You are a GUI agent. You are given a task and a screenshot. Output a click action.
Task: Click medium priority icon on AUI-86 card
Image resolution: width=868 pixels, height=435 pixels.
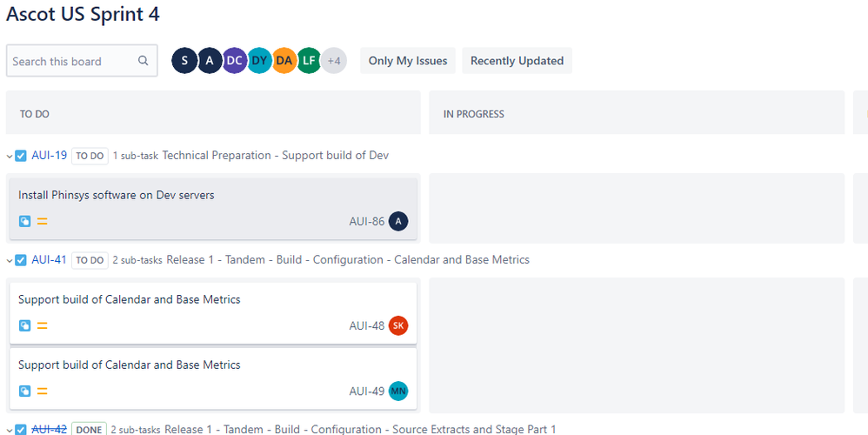(42, 221)
